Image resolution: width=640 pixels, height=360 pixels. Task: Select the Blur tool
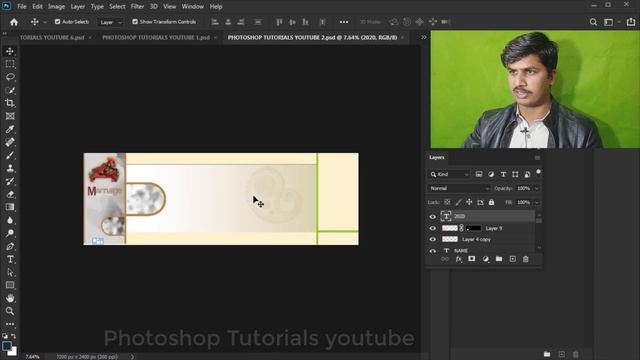pos(10,220)
